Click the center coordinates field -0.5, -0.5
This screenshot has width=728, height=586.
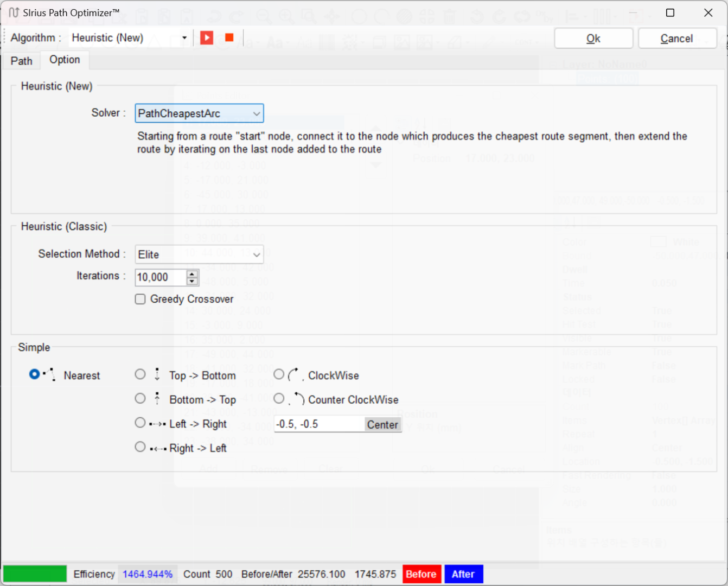click(x=319, y=424)
